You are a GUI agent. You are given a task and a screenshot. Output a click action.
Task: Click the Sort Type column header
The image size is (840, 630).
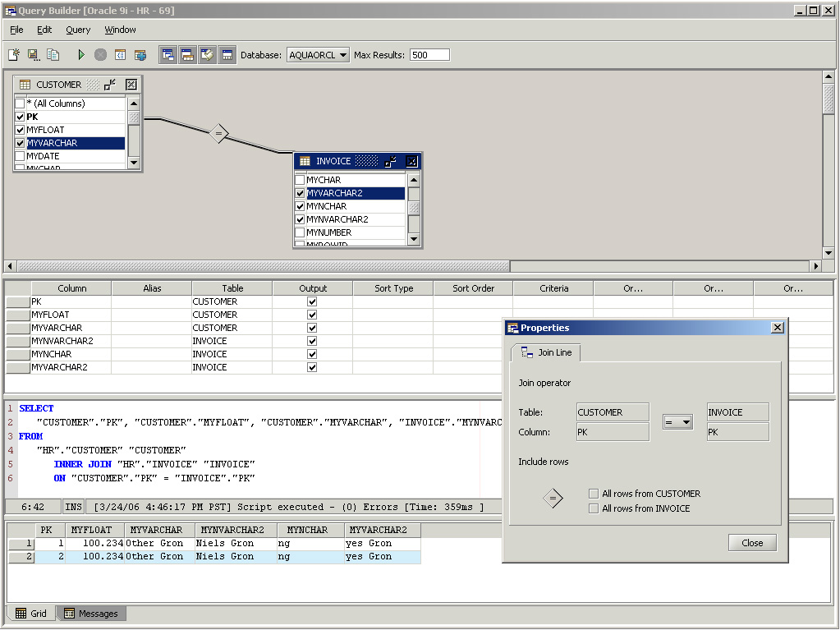[x=393, y=288]
